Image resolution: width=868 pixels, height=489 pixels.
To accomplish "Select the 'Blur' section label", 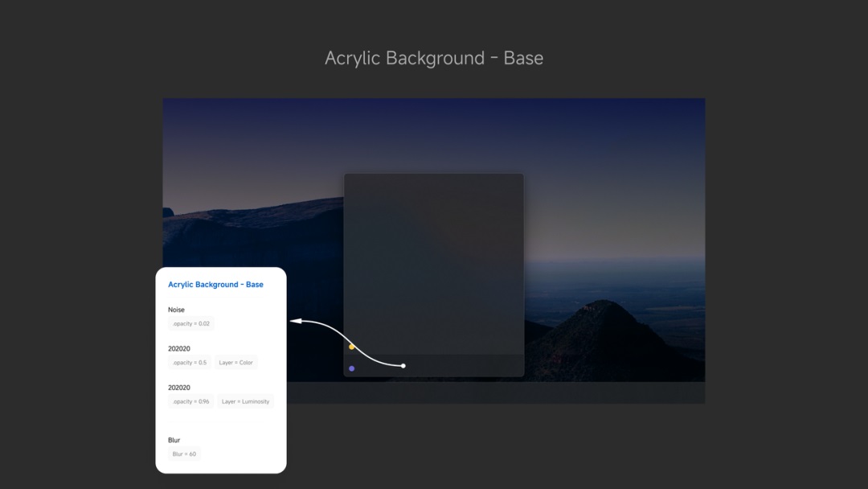I will pyautogui.click(x=174, y=440).
